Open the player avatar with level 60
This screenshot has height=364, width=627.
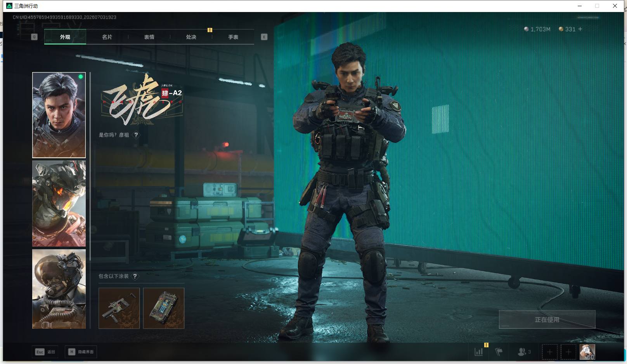tap(587, 352)
